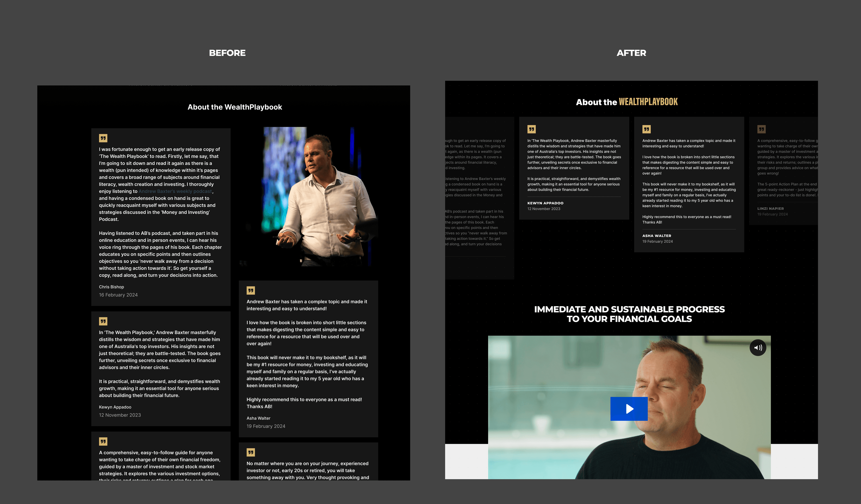Click quote icon on Asha Walter before-card

coord(251,290)
